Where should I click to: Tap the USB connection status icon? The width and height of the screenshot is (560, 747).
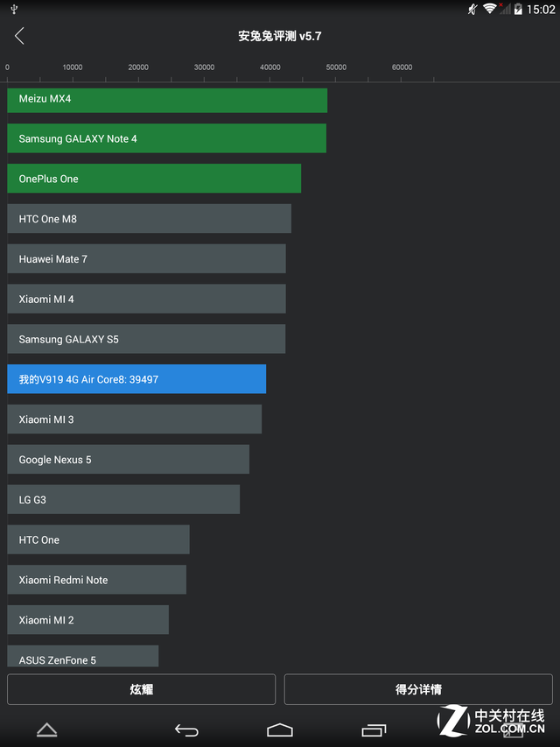coord(14,9)
